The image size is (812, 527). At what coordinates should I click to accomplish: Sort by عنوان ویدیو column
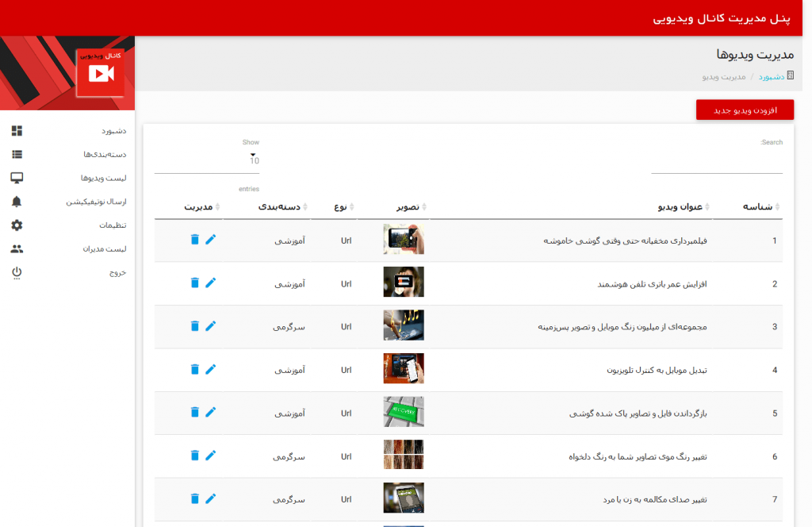pyautogui.click(x=683, y=207)
